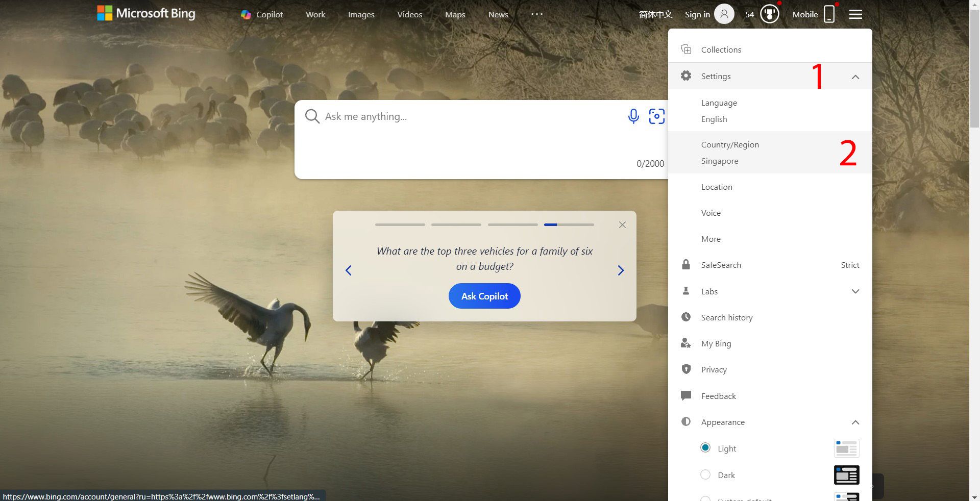Collapse the Appearance section
The height and width of the screenshot is (501, 980).
(855, 422)
